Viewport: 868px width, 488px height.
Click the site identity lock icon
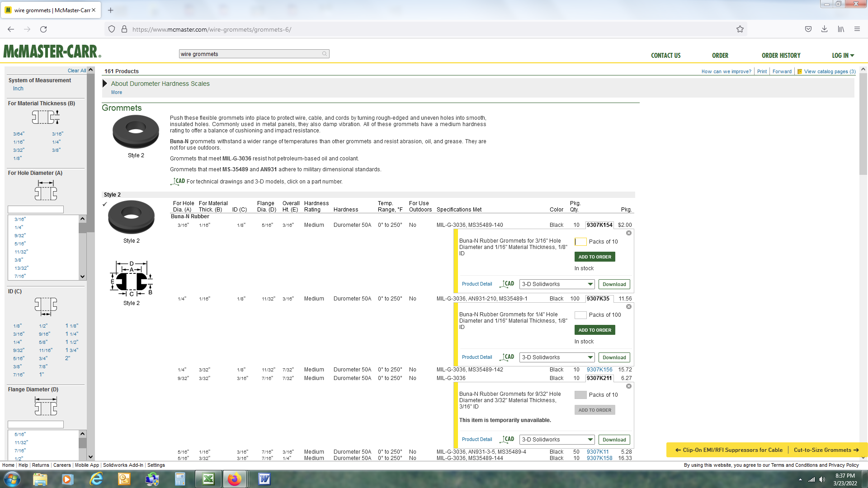[x=124, y=29]
